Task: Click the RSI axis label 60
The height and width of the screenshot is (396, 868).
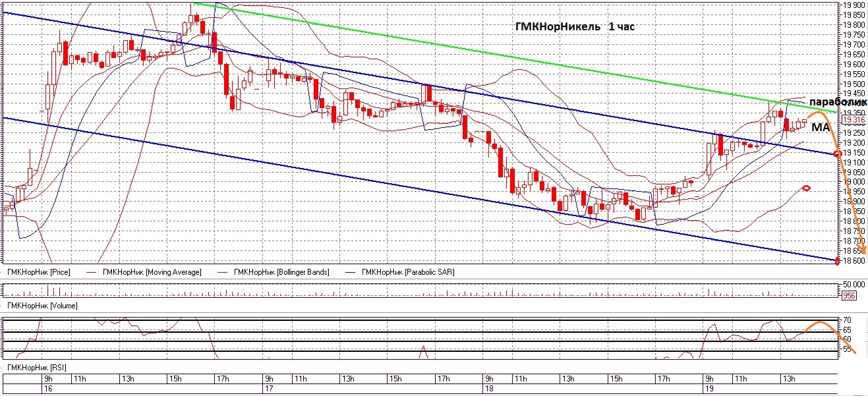Action: tap(846, 339)
